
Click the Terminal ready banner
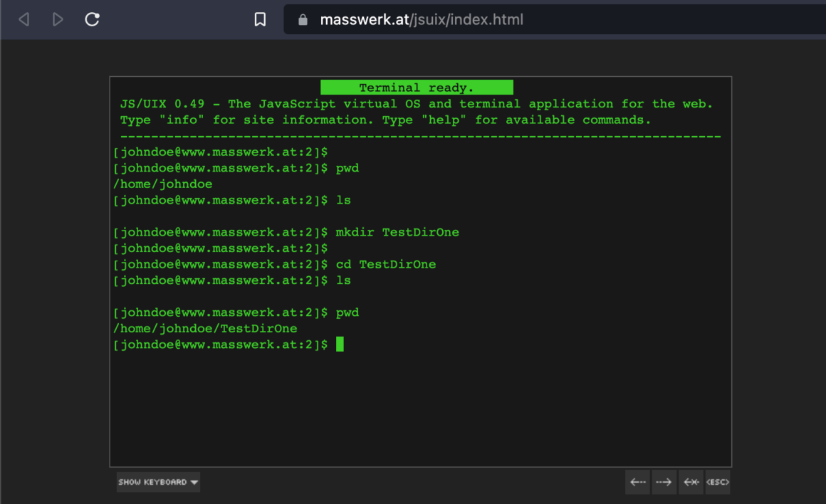[x=416, y=87]
